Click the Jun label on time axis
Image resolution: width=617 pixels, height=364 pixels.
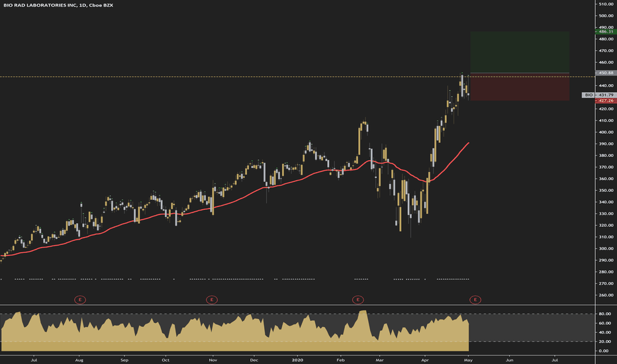510,360
